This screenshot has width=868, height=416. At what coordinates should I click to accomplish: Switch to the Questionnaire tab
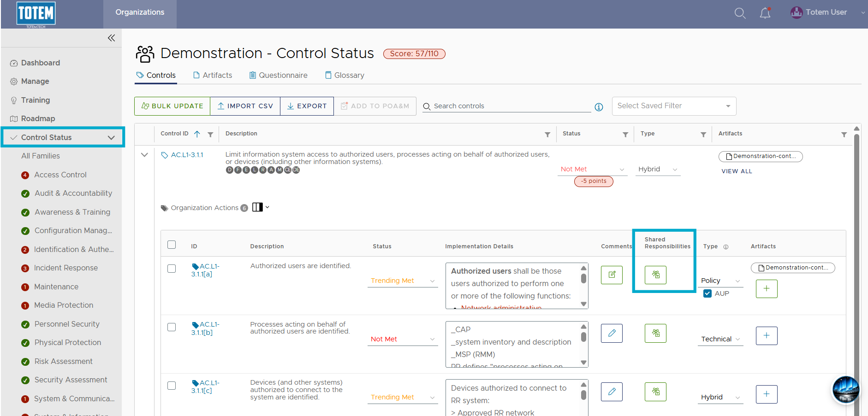pos(279,76)
